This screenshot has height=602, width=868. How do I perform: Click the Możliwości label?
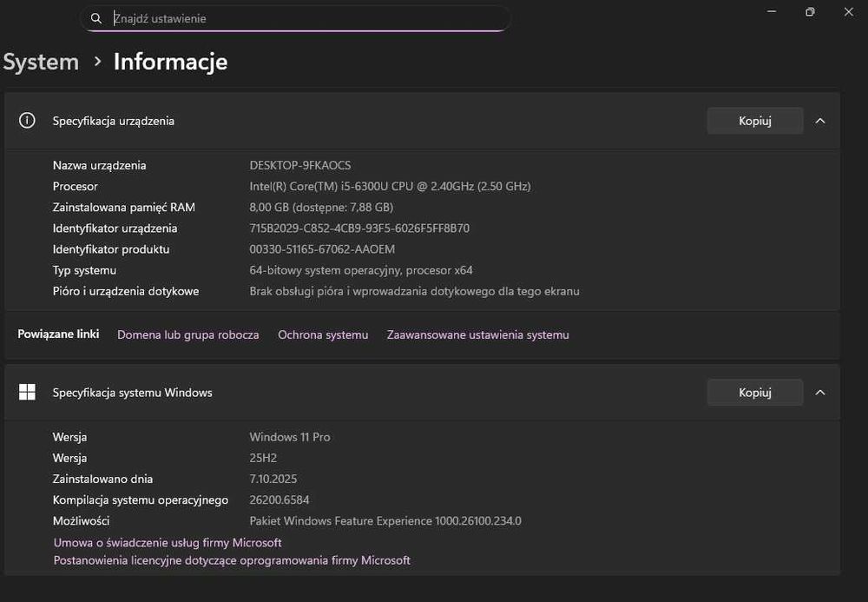tap(81, 521)
